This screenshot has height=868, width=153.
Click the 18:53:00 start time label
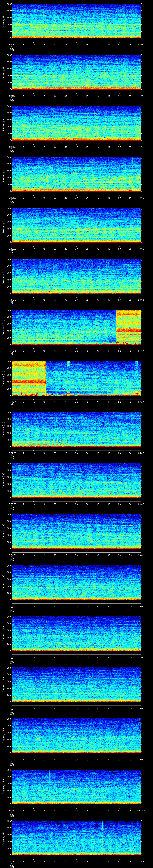12,504
